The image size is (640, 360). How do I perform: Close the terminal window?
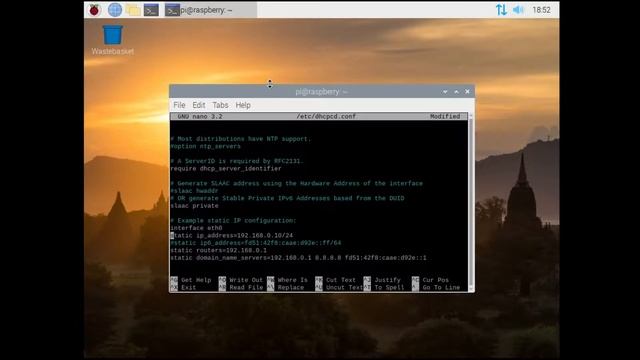pos(467,92)
